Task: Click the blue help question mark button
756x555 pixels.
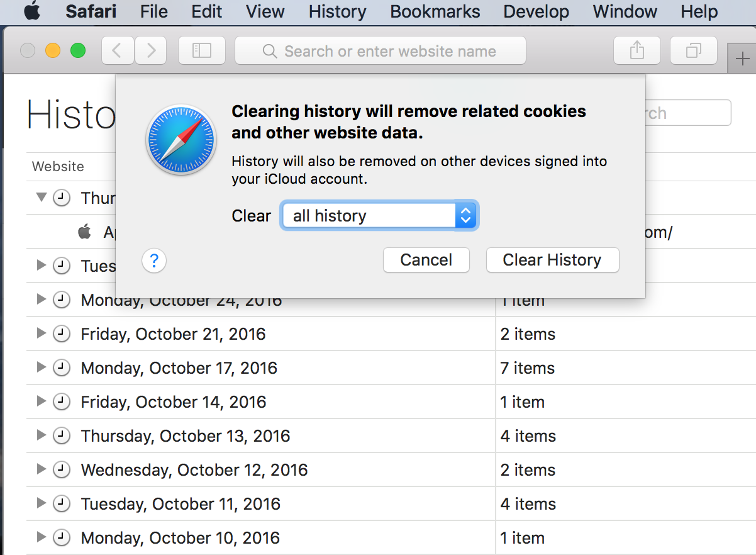Action: coord(154,260)
